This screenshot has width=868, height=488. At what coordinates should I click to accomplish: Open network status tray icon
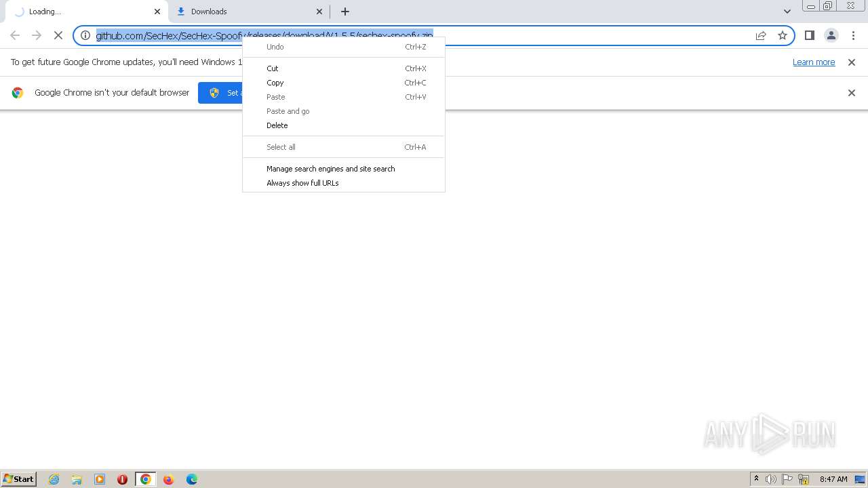tap(804, 479)
